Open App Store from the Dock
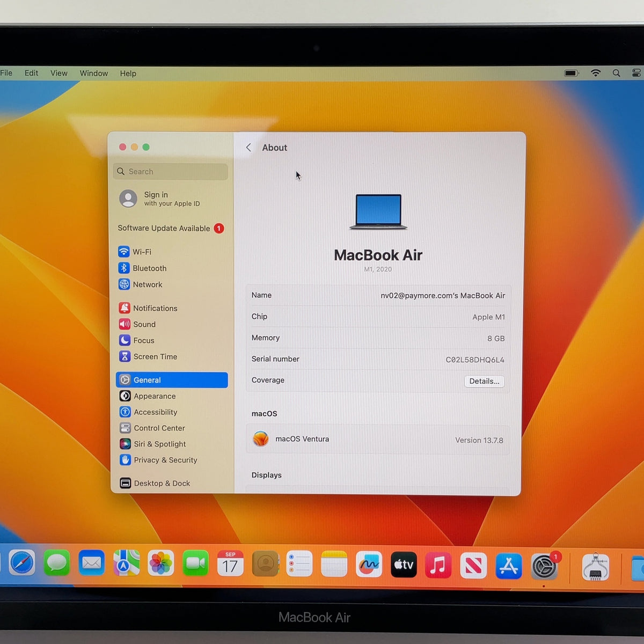Image resolution: width=644 pixels, height=644 pixels. [508, 566]
